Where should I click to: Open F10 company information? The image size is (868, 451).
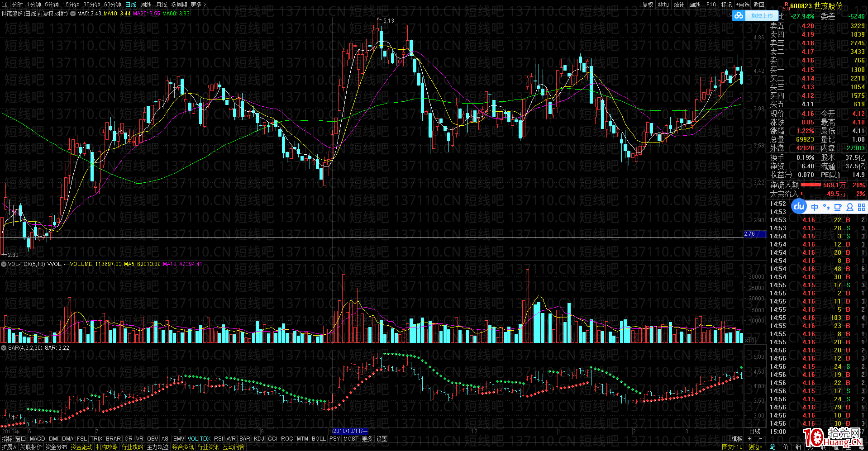point(711,5)
